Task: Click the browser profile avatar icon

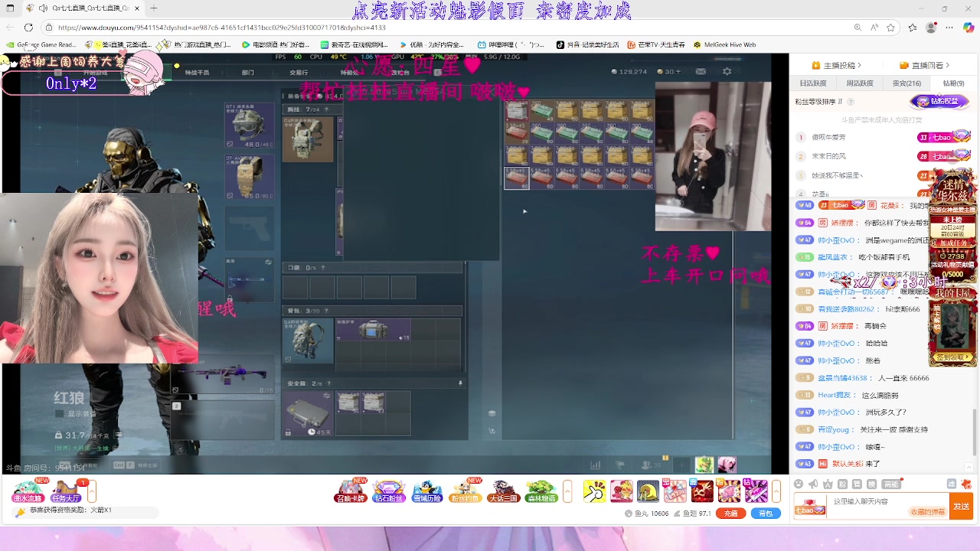Action: [931, 28]
